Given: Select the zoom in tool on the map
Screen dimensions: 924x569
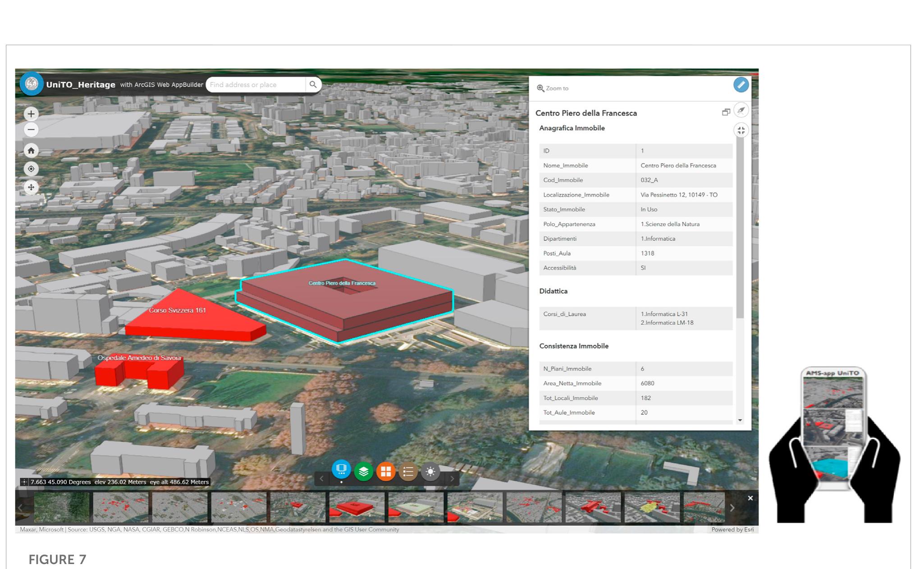Looking at the screenshot, I should 31,114.
